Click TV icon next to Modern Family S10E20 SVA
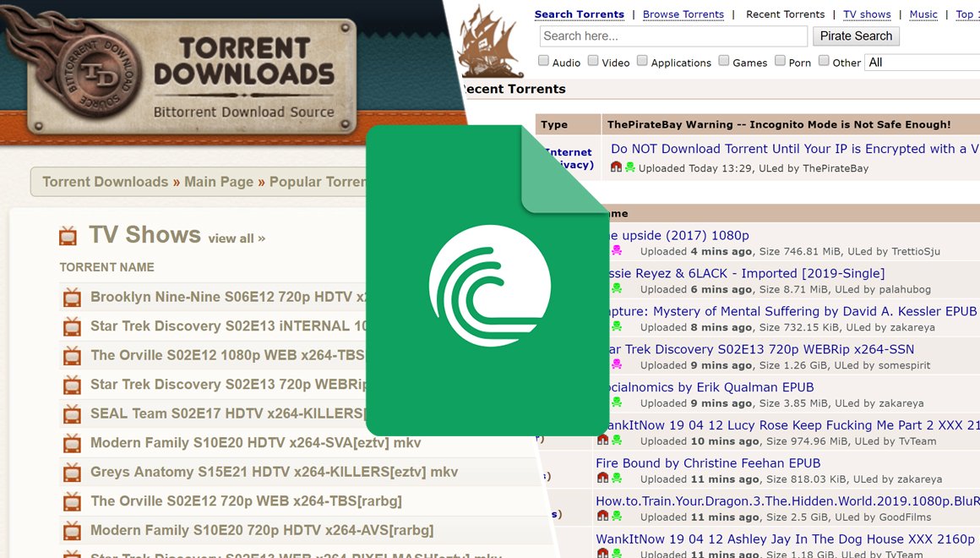The width and height of the screenshot is (980, 558). (72, 444)
